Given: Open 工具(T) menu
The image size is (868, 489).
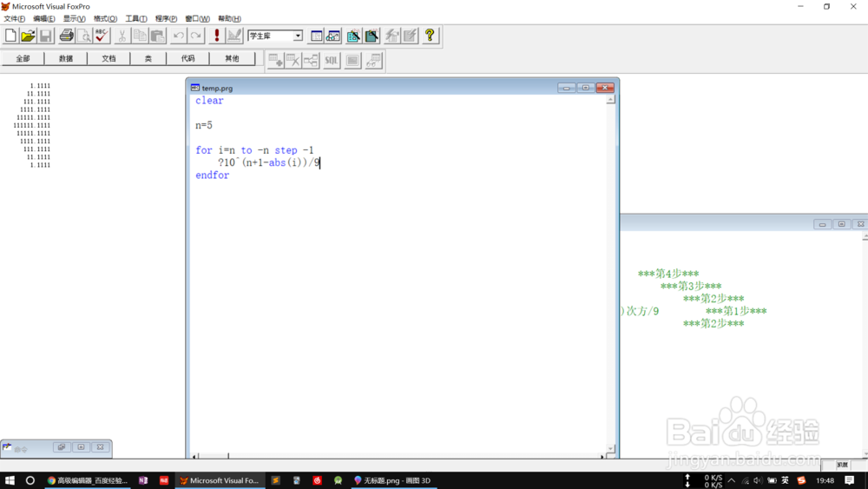Looking at the screenshot, I should coord(136,19).
